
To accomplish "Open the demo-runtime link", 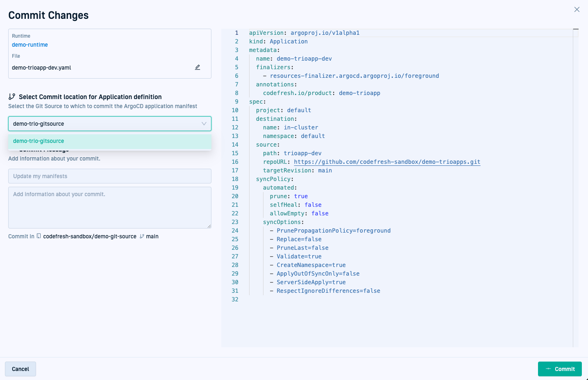I will point(30,45).
